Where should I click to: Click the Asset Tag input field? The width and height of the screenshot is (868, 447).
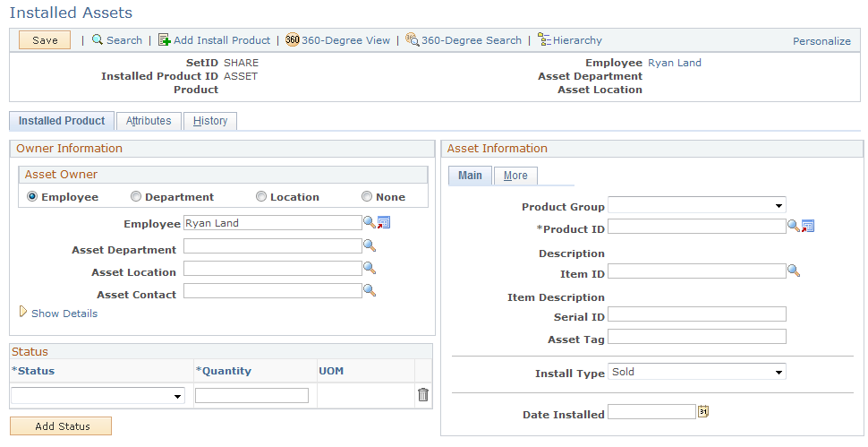[x=697, y=336]
